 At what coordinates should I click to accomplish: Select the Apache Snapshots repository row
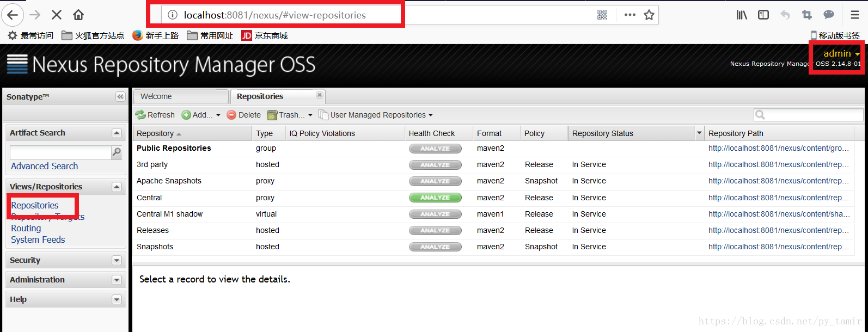[x=494, y=181]
